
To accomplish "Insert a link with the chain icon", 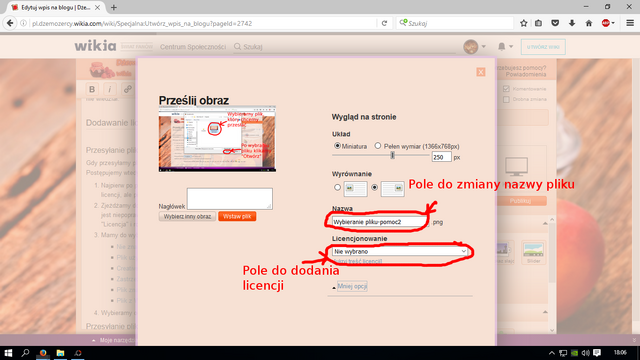I will click(128, 89).
